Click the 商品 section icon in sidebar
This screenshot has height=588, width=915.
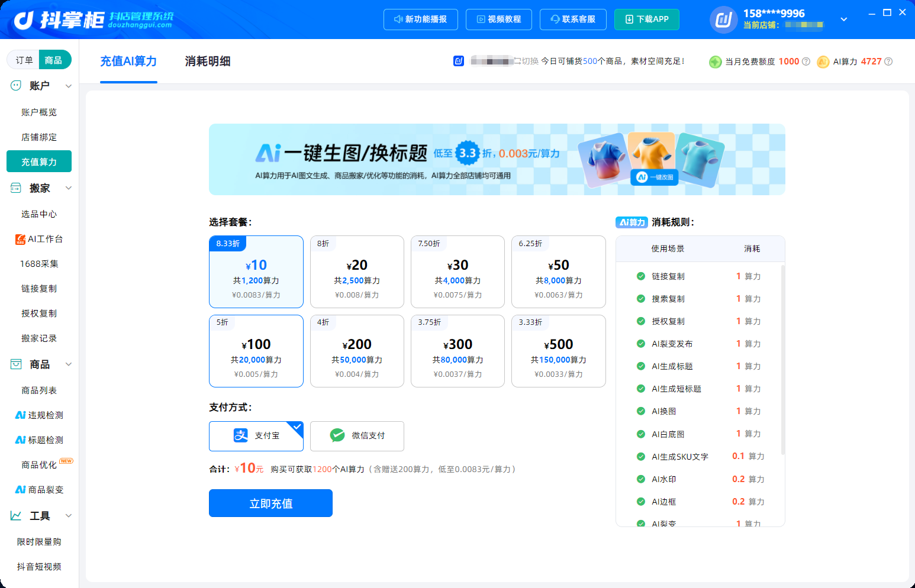[16, 364]
